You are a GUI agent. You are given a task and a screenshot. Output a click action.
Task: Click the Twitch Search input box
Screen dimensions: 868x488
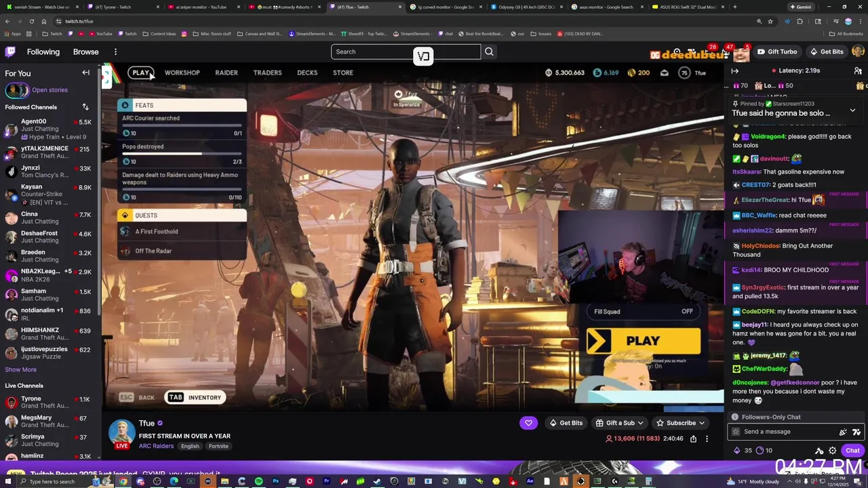coord(406,52)
